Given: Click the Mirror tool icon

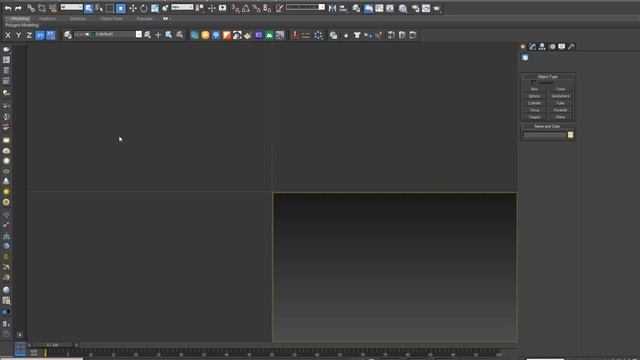Looking at the screenshot, I should (x=333, y=8).
